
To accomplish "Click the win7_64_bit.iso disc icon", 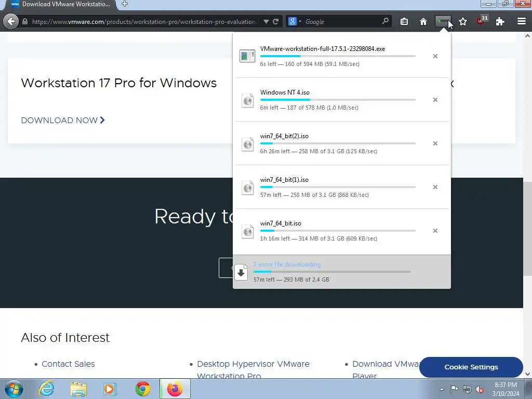I will tap(248, 232).
